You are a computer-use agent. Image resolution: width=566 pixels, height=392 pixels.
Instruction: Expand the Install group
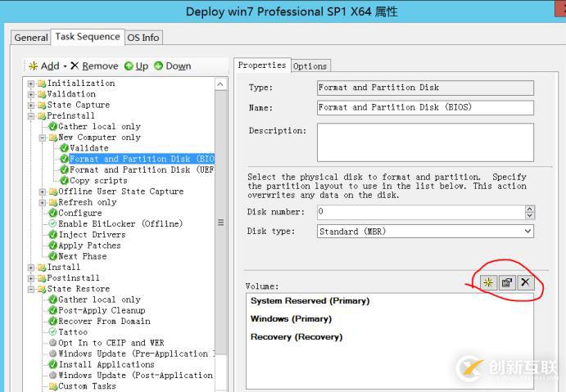point(31,268)
